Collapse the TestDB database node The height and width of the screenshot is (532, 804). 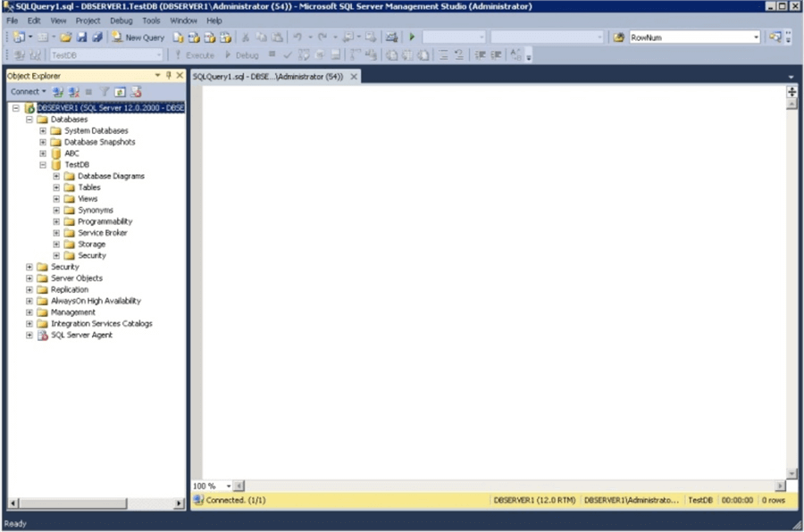coord(43,164)
